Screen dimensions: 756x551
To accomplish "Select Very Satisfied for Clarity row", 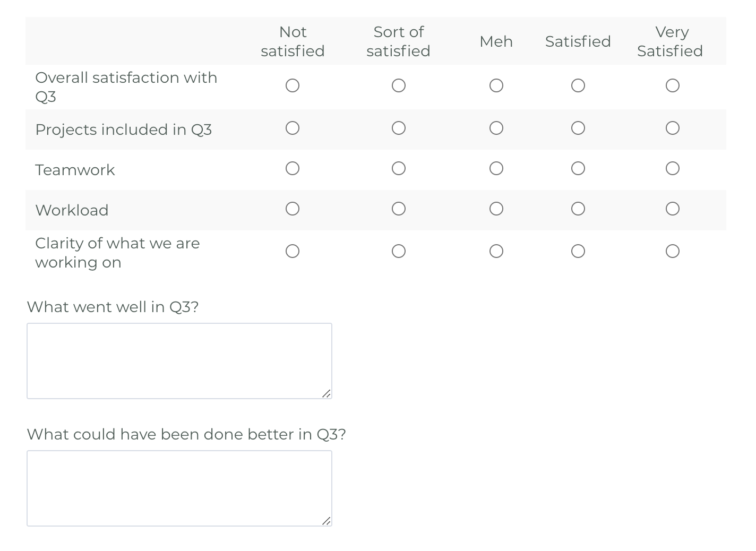I will (673, 251).
